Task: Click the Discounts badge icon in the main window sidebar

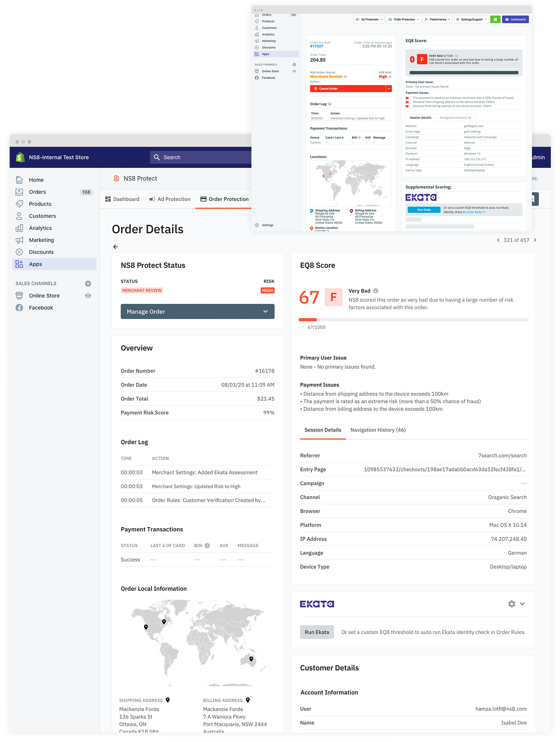Action: [x=19, y=252]
